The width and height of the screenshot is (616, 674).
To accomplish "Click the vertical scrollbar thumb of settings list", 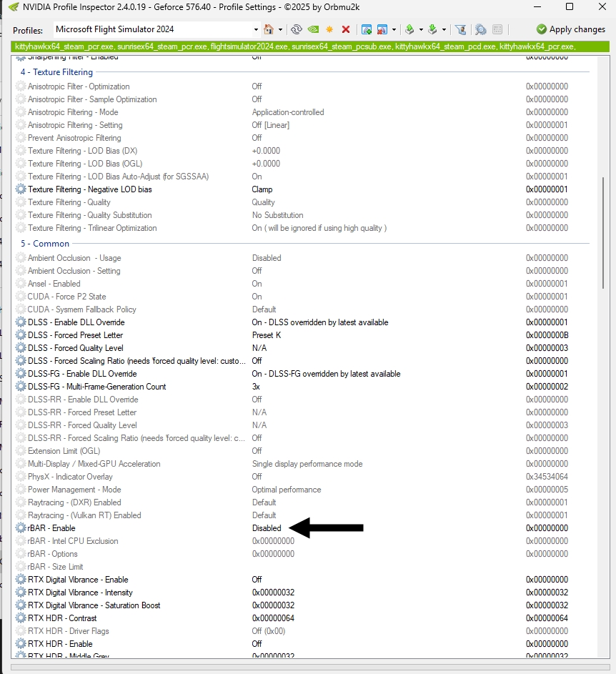I will click(604, 232).
